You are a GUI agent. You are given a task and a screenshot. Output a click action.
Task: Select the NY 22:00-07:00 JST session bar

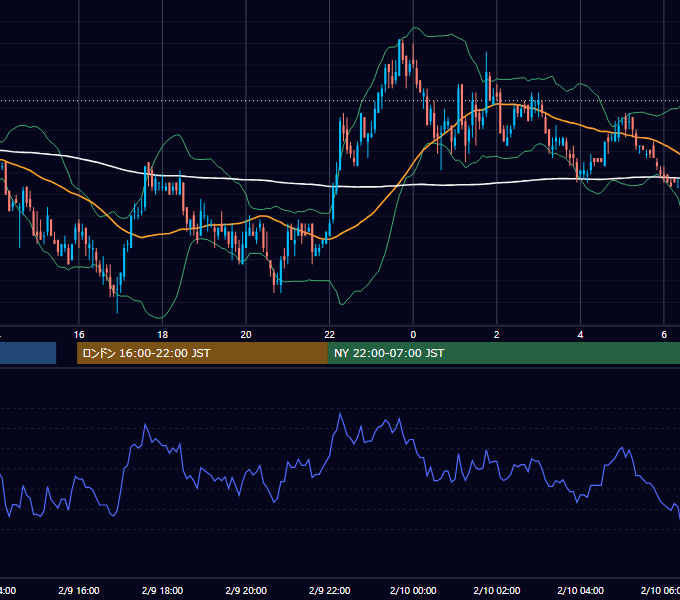(x=503, y=353)
